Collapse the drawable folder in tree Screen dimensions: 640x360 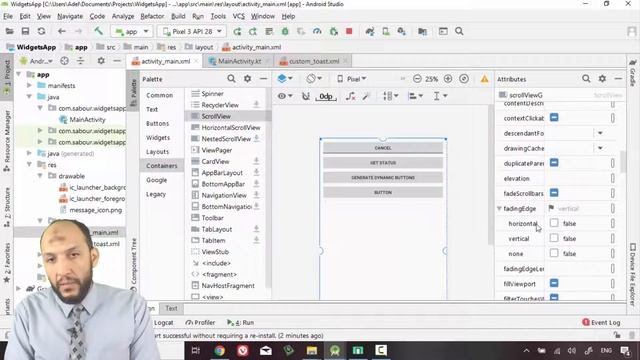(40, 176)
